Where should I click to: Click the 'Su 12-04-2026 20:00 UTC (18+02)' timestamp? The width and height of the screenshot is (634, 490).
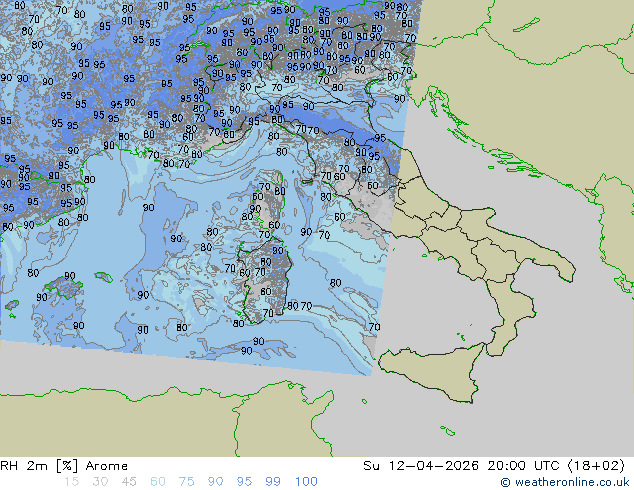tap(494, 466)
